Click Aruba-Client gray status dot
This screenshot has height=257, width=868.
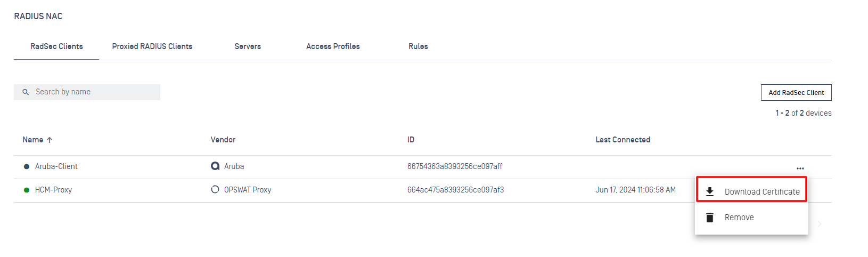tap(27, 167)
